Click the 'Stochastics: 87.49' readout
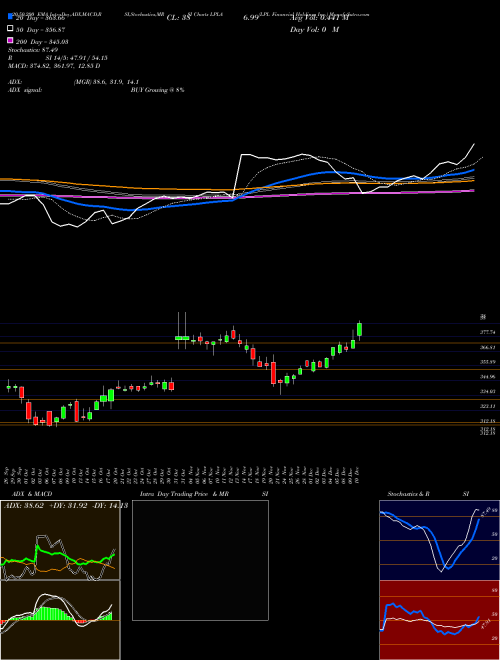The height and width of the screenshot is (660, 500). pos(33,50)
